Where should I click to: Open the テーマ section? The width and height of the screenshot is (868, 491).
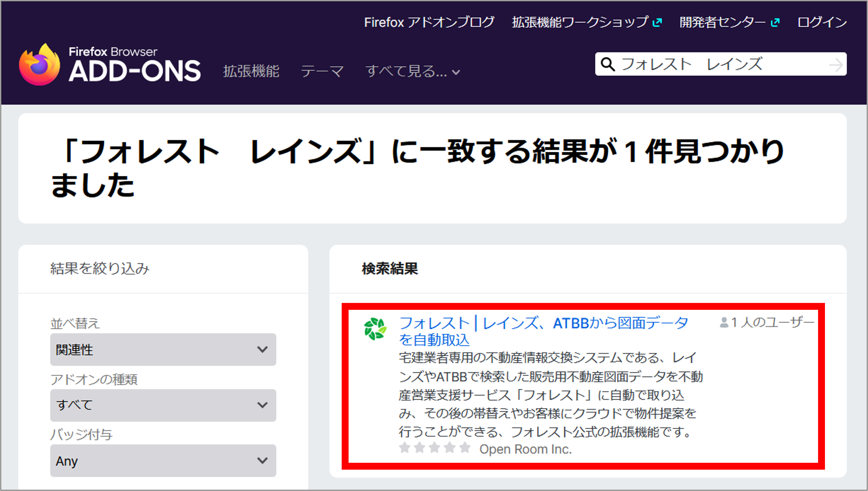point(322,71)
